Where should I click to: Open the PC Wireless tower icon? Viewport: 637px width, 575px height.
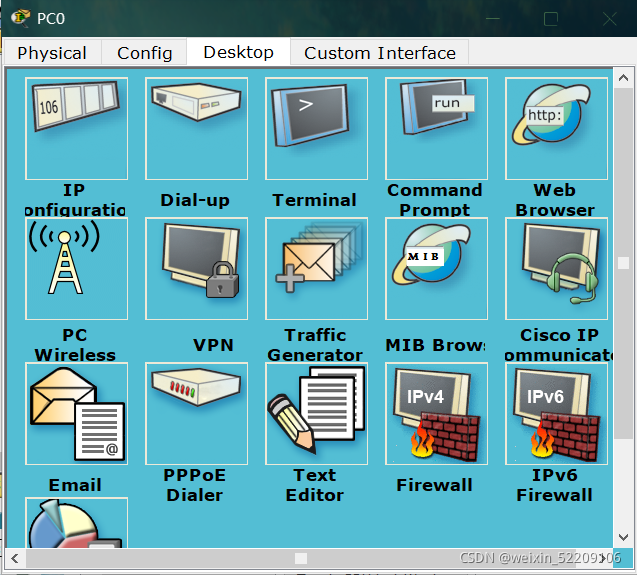76,269
